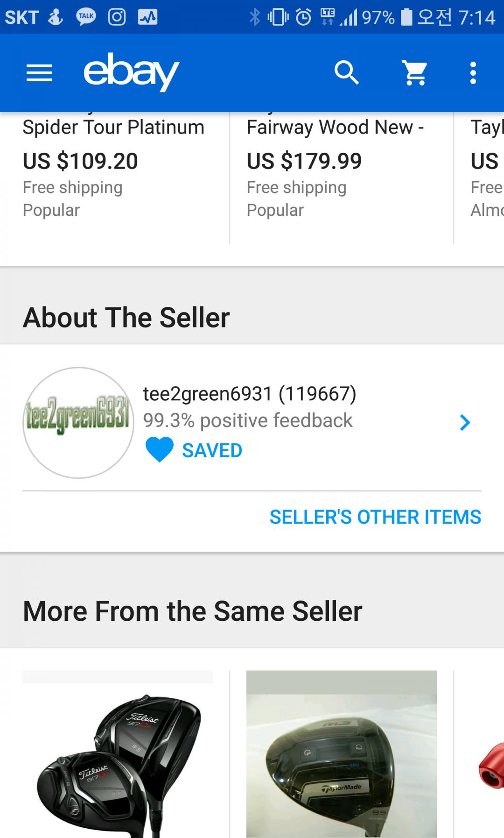Screen dimensions: 504x838
Task: Tap the KakaoTalk notification icon
Action: click(x=86, y=17)
